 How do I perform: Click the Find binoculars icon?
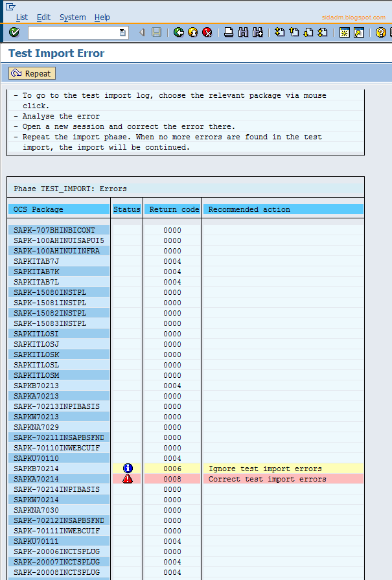(244, 32)
